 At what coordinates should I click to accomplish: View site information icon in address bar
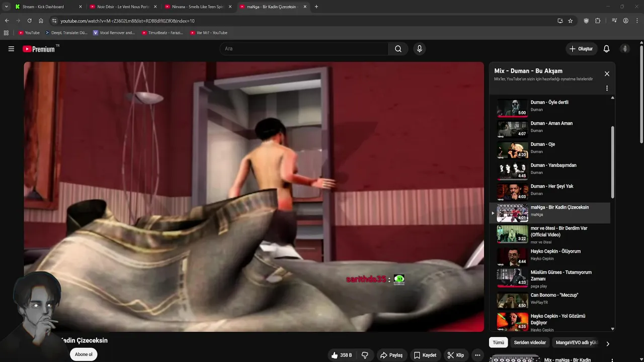[x=54, y=21]
